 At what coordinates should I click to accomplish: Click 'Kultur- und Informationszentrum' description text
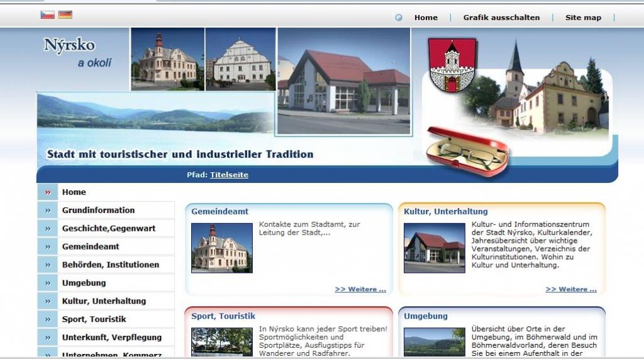[x=531, y=245]
